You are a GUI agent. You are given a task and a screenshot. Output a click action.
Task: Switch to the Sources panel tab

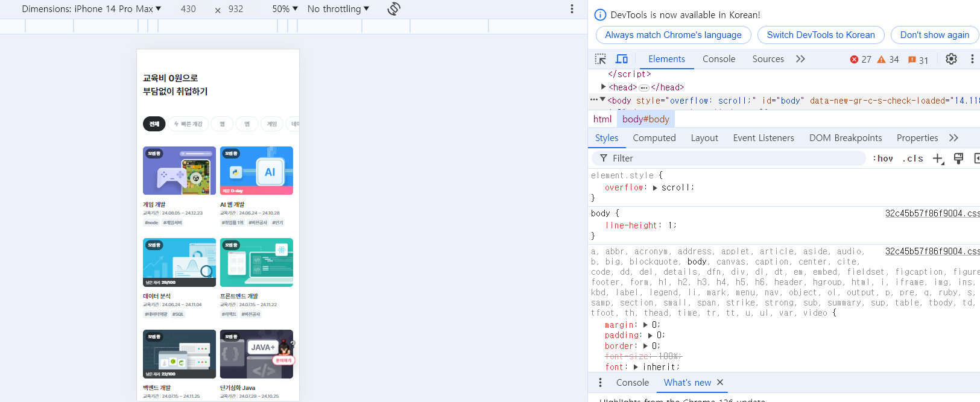(768, 59)
